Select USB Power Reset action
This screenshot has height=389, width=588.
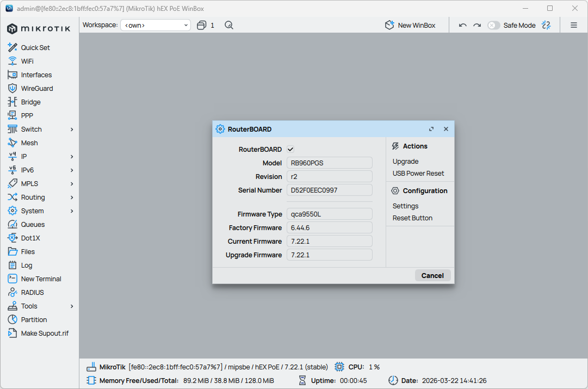coord(418,174)
